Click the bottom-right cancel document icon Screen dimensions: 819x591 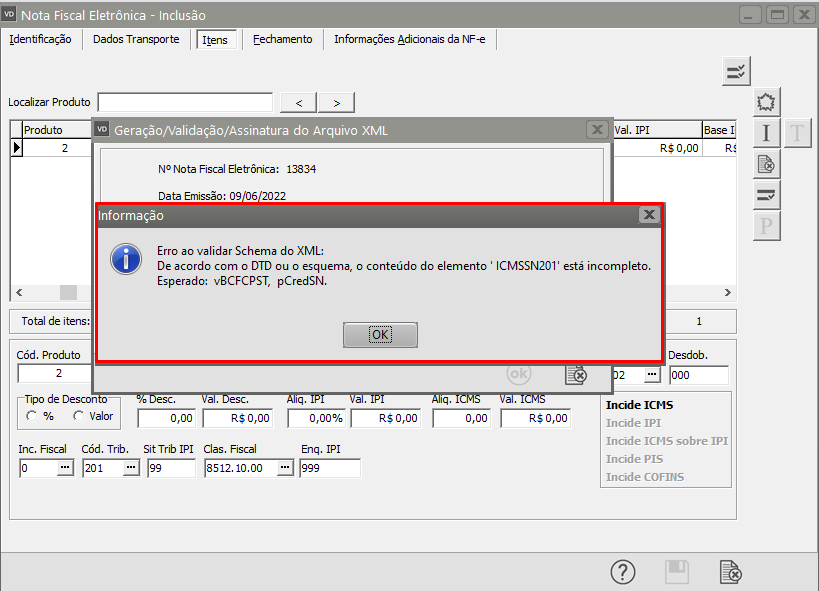pos(731,572)
